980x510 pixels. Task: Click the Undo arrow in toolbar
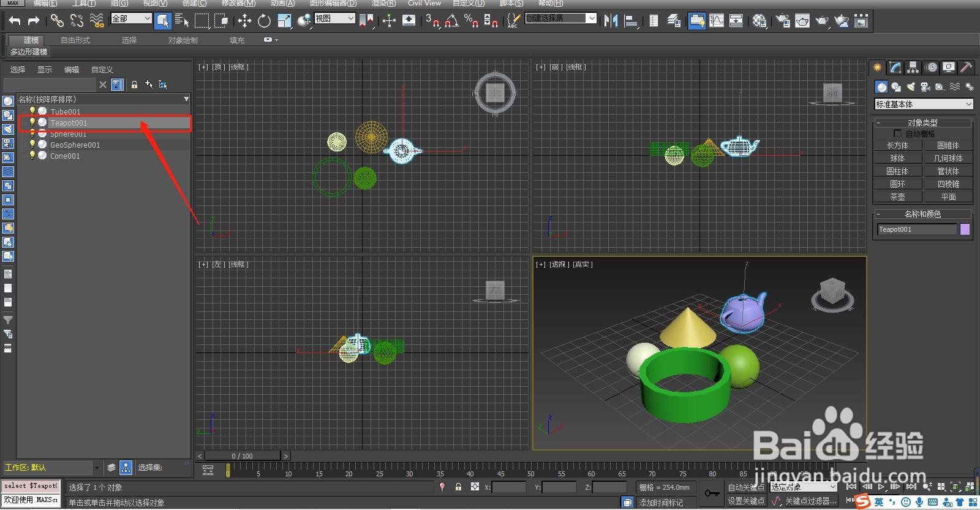pyautogui.click(x=15, y=21)
